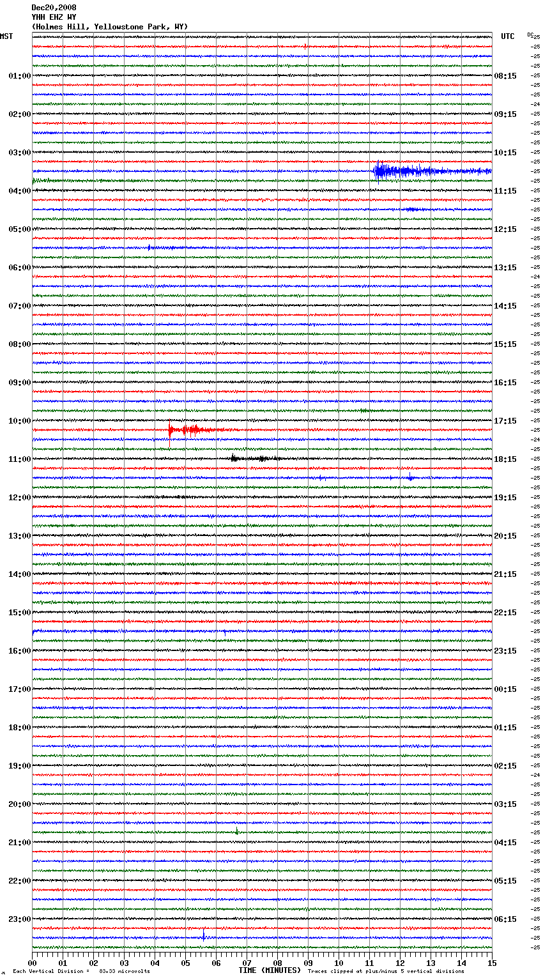The image size is (543, 980).
Task: Click the black seismic event on the 11:00 trace
Action: (x=256, y=458)
